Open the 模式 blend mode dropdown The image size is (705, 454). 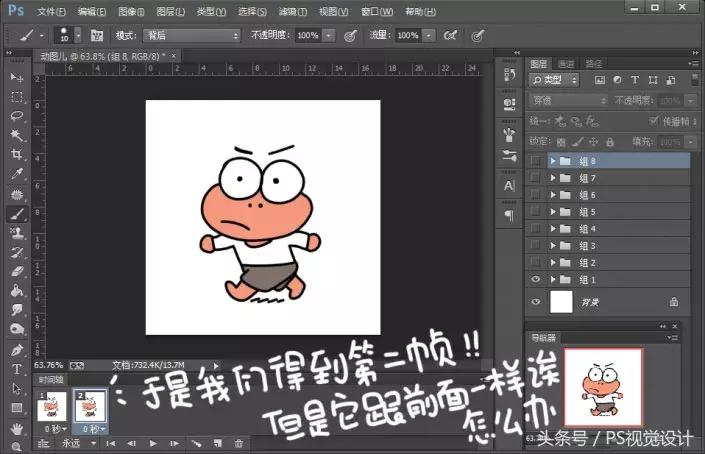[192, 36]
